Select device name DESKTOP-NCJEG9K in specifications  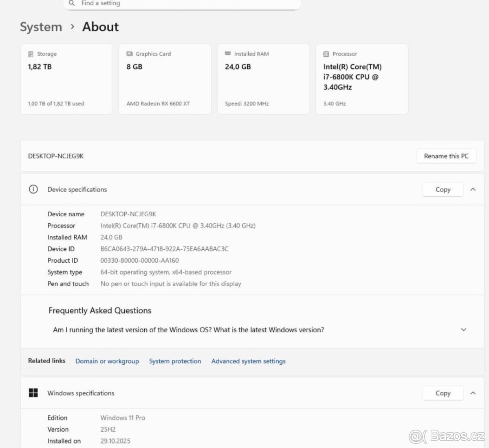click(128, 214)
